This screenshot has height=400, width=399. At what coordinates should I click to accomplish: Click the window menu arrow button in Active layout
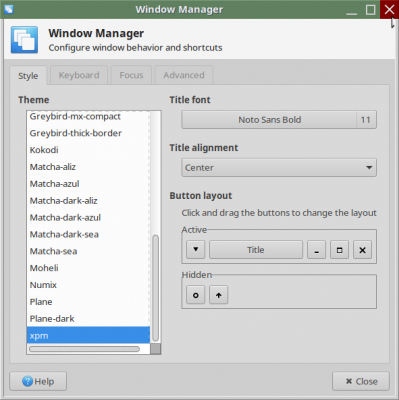[x=196, y=250]
